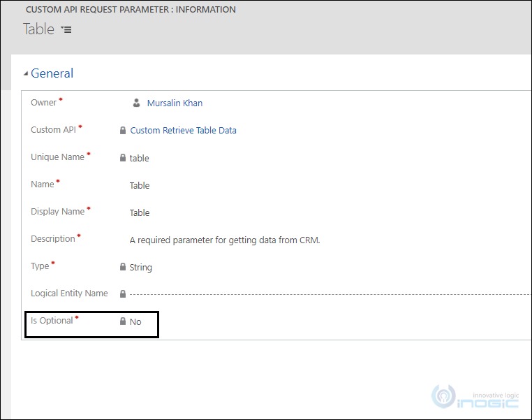Click the Owner person icon
Screen dimensions: 532x420
tap(137, 103)
